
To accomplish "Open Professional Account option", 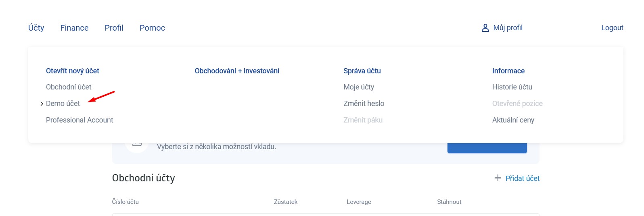I will (79, 120).
